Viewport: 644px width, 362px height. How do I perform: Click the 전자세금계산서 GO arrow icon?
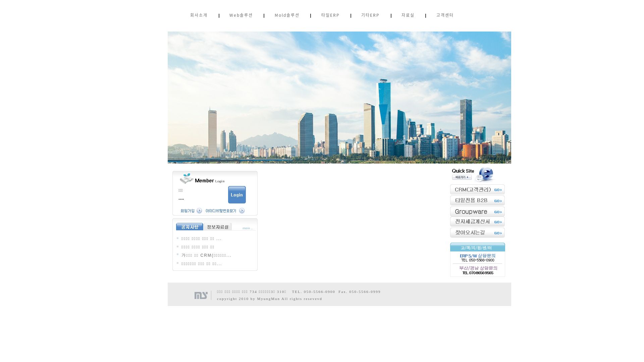click(497, 222)
